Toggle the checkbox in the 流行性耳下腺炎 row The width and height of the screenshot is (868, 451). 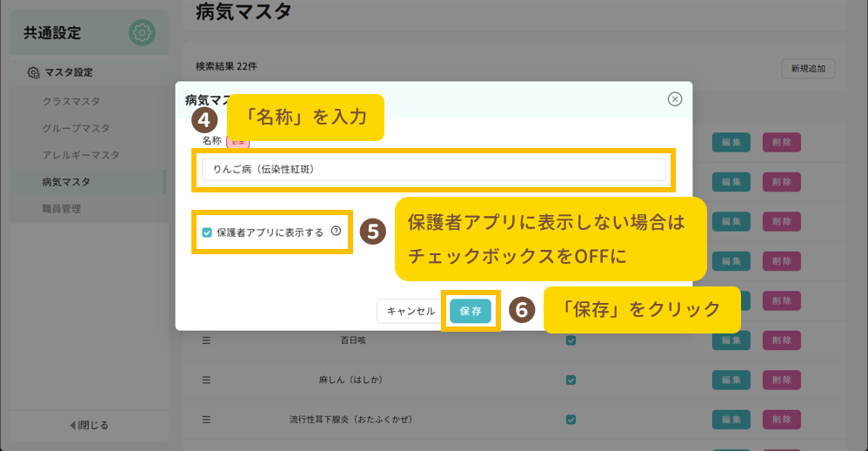coord(571,420)
